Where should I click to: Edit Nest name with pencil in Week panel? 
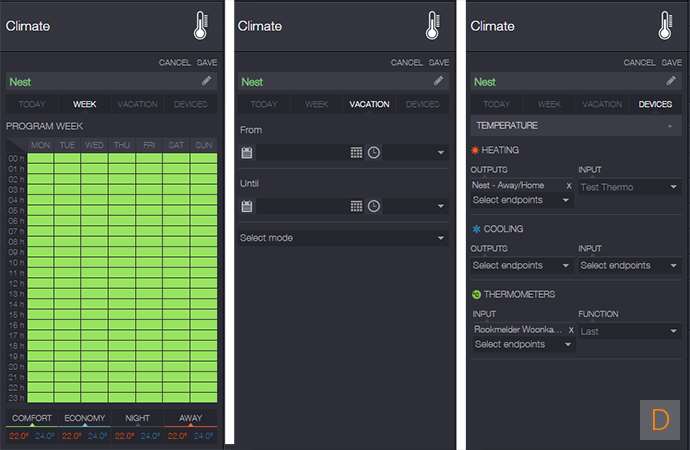[x=206, y=81]
